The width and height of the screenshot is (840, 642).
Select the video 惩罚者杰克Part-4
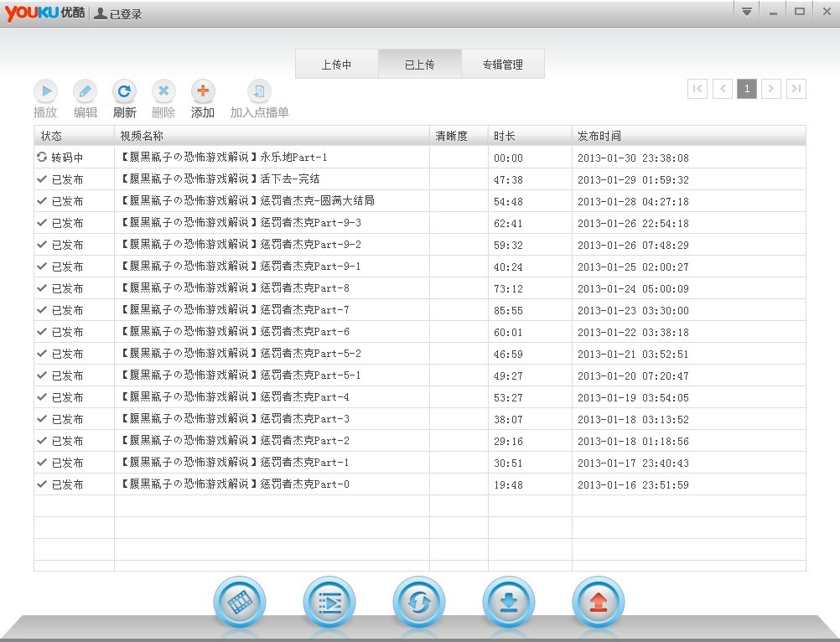pyautogui.click(x=235, y=397)
